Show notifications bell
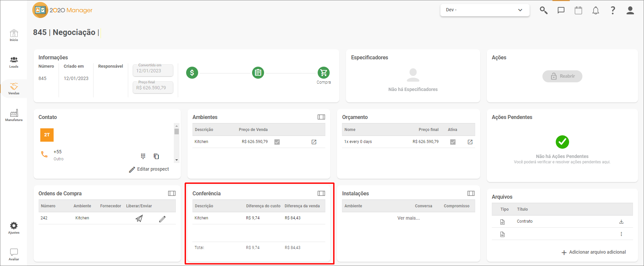Screen dimensions: 644x266 (x=596, y=10)
